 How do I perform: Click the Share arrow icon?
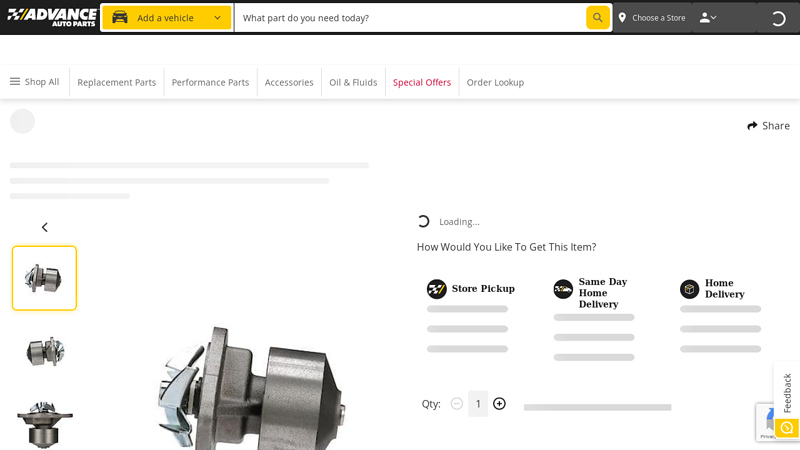[752, 126]
